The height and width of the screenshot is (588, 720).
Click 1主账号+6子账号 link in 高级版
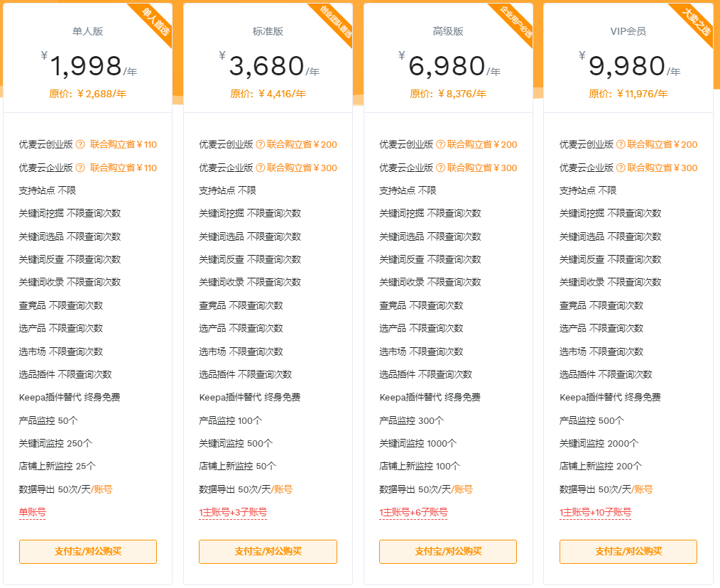click(x=413, y=512)
